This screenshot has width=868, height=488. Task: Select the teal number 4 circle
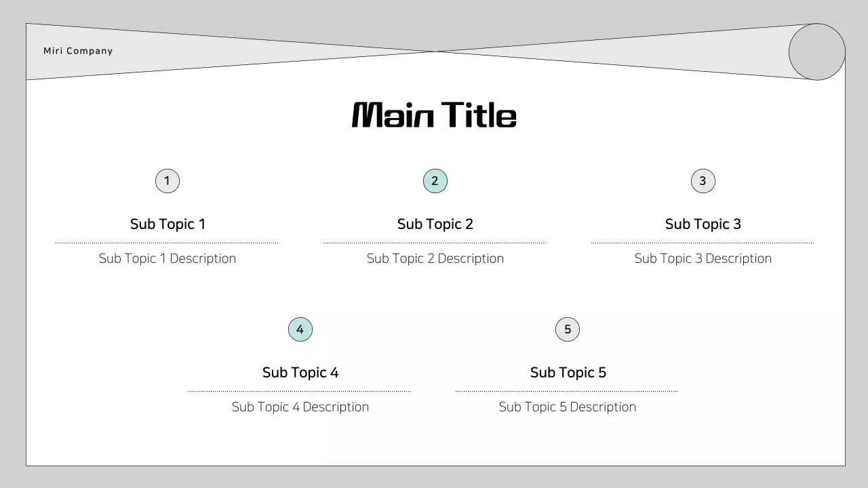[300, 330]
